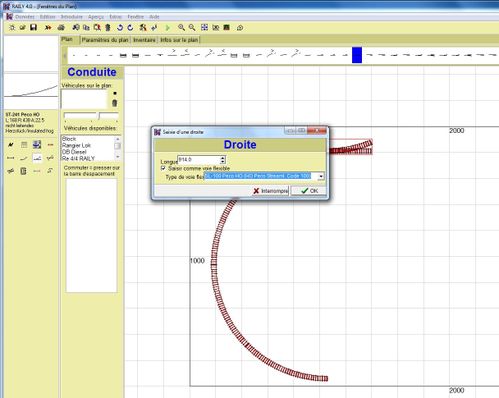This screenshot has width=499, height=398.
Task: Click the OK button in Droite dialog
Action: click(309, 191)
